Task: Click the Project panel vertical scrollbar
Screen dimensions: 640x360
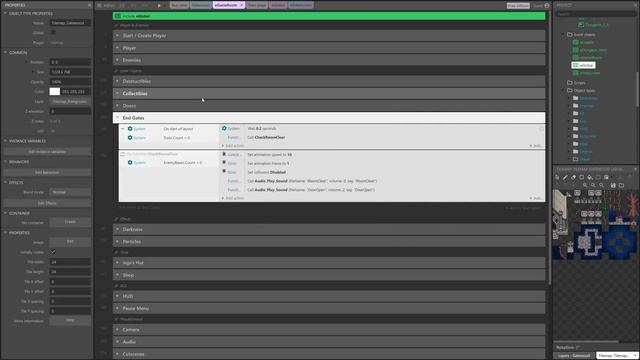Action: tap(637, 90)
